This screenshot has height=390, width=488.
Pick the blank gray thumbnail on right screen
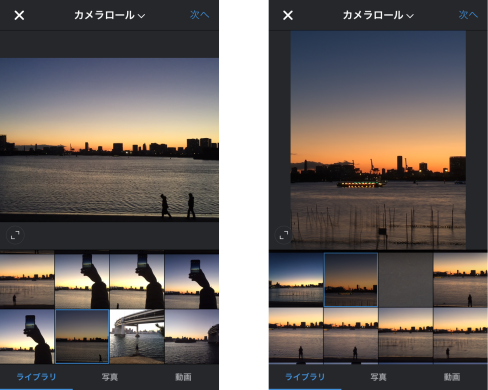(406, 279)
